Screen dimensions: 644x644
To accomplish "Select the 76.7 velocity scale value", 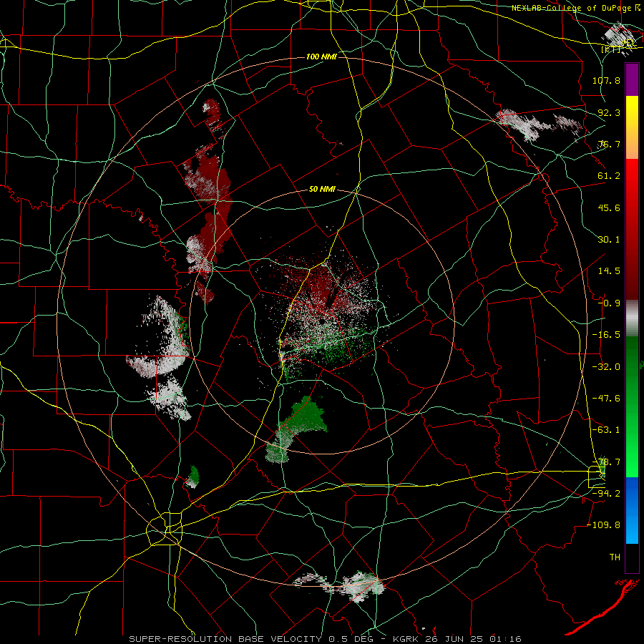I will (x=609, y=144).
